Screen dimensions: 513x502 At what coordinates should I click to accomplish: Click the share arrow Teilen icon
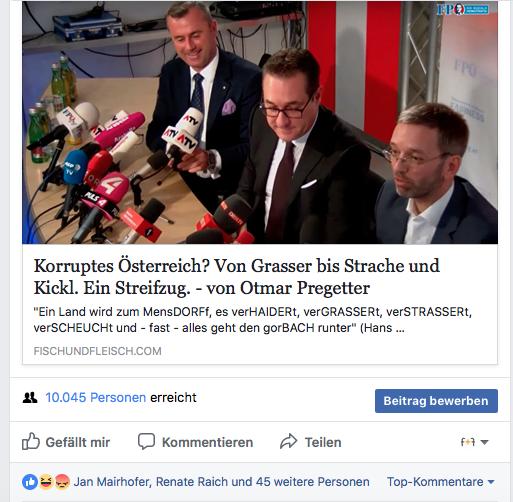coord(288,441)
